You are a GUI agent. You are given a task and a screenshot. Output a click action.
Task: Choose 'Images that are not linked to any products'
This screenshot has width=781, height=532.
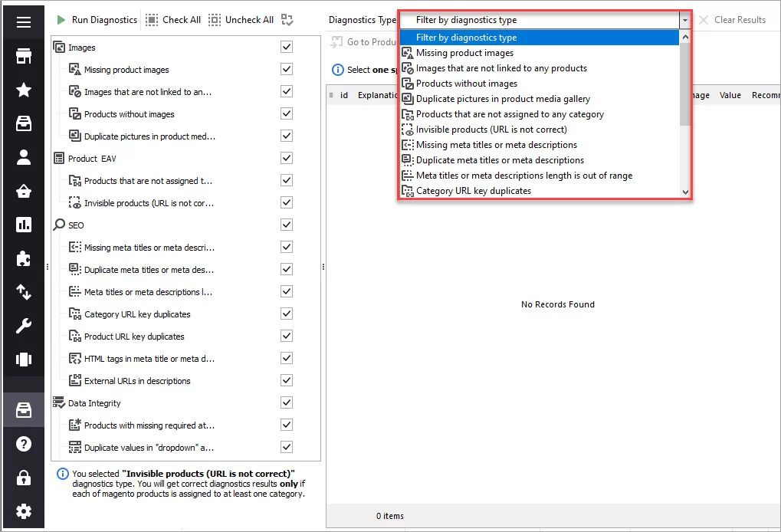[x=540, y=68]
